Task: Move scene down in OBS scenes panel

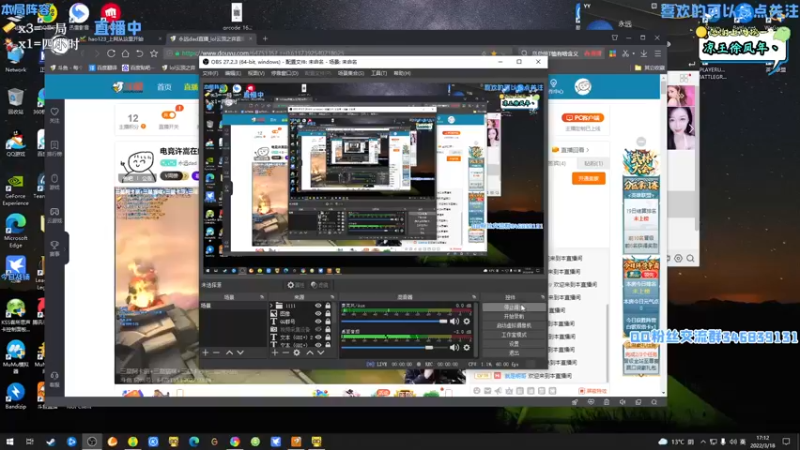Action: pos(240,353)
